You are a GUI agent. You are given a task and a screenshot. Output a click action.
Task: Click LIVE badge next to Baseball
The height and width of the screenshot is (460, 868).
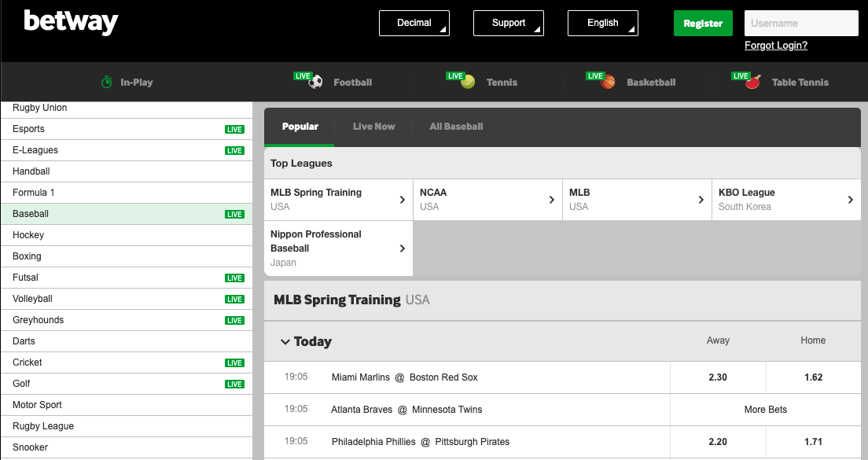click(235, 214)
